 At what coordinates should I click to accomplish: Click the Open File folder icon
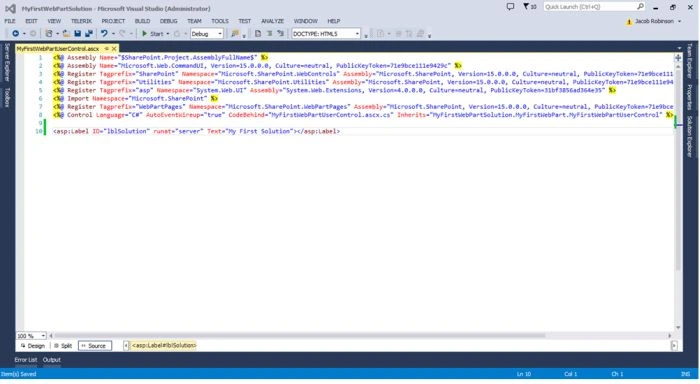[x=66, y=33]
